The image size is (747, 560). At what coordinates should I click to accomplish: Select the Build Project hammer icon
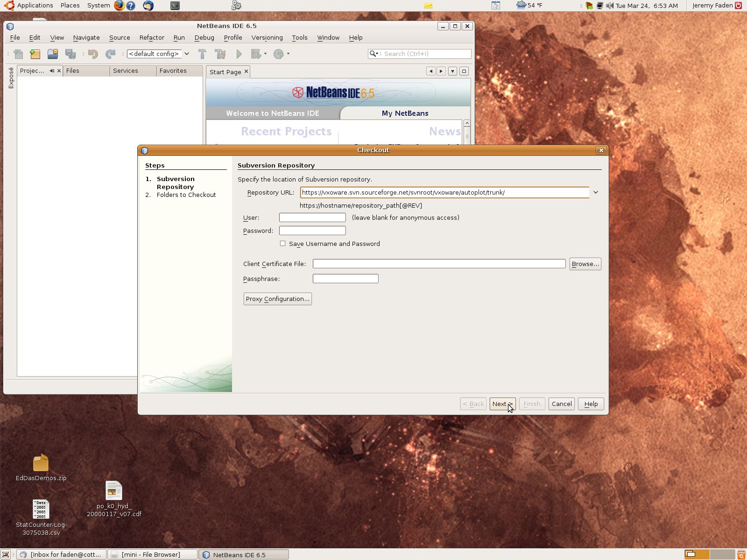point(202,54)
